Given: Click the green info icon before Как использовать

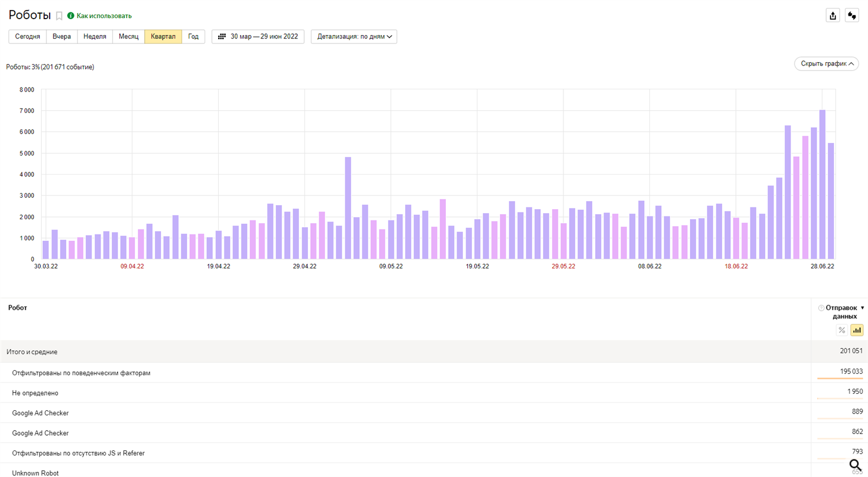Looking at the screenshot, I should click(71, 16).
